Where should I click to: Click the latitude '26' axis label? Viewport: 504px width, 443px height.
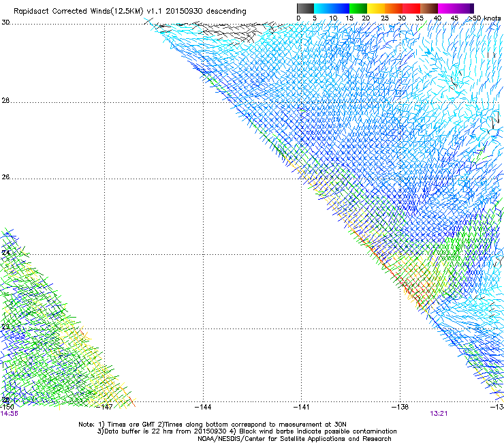[x=5, y=177]
